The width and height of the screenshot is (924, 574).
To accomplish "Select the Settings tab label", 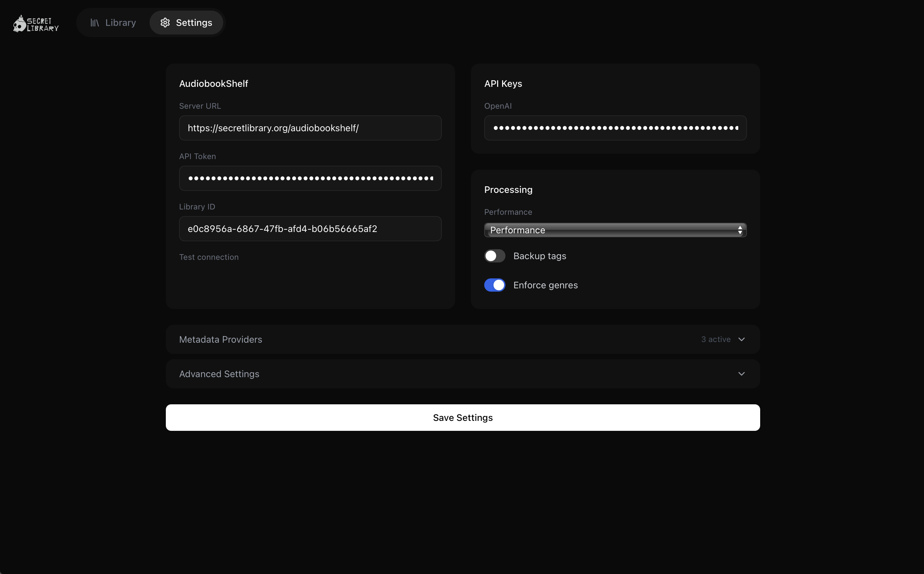I will (x=194, y=23).
